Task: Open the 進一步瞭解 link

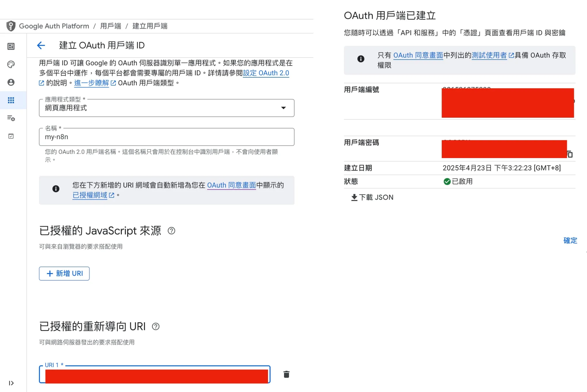Action: [x=92, y=83]
